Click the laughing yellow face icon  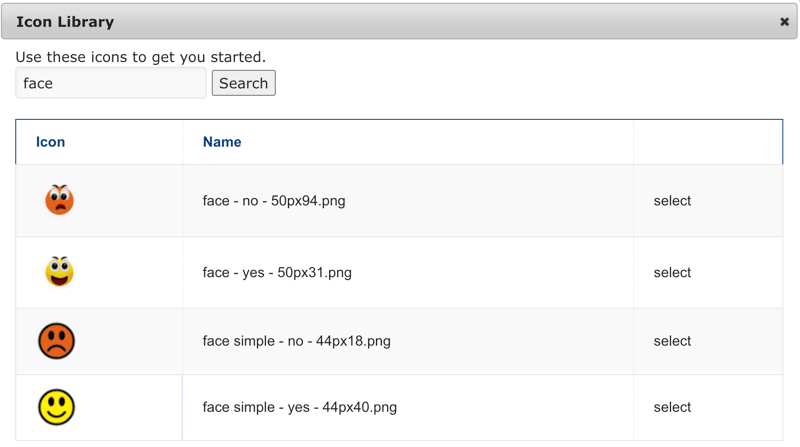(59, 271)
